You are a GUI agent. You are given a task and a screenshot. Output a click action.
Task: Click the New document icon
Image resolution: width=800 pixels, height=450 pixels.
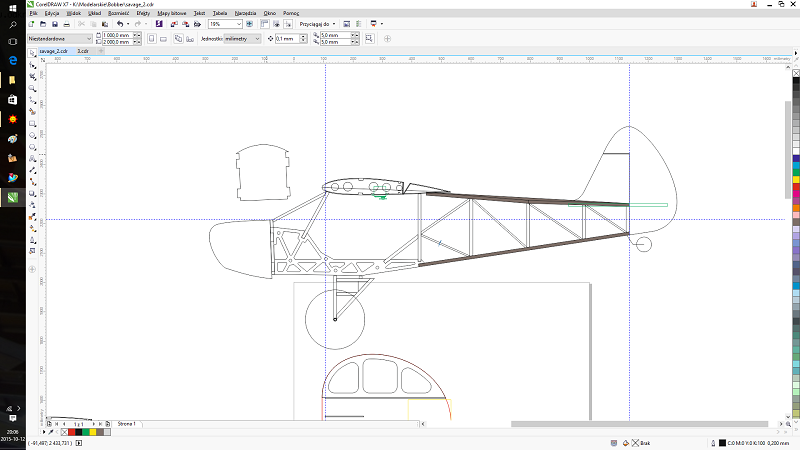(31, 24)
